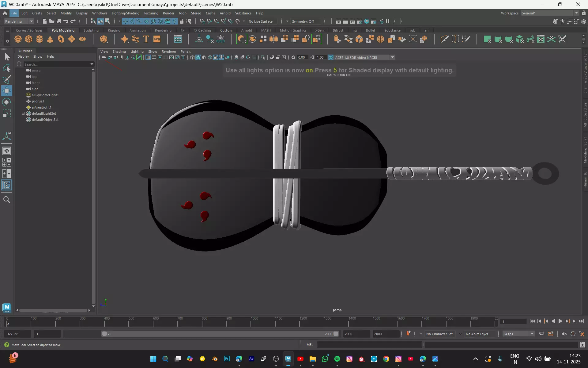This screenshot has height=368, width=588.
Task: Click the polygon cube shelf icon
Action: coord(29,39)
